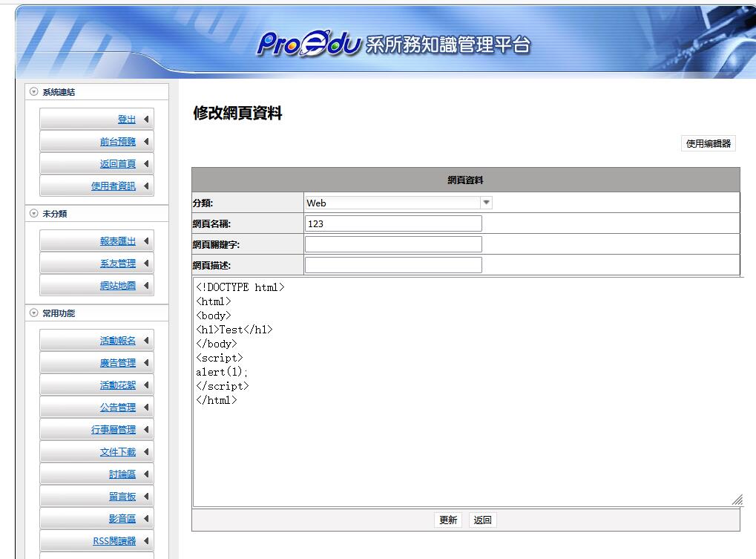Open 公告管理 menu item
The image size is (756, 559).
coord(118,408)
